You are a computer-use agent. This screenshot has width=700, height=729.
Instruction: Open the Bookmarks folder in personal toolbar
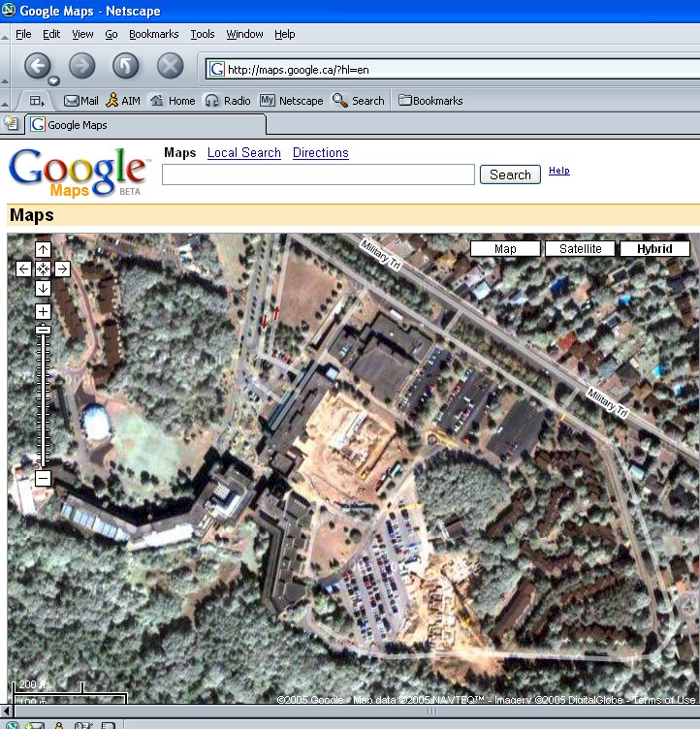tap(430, 101)
